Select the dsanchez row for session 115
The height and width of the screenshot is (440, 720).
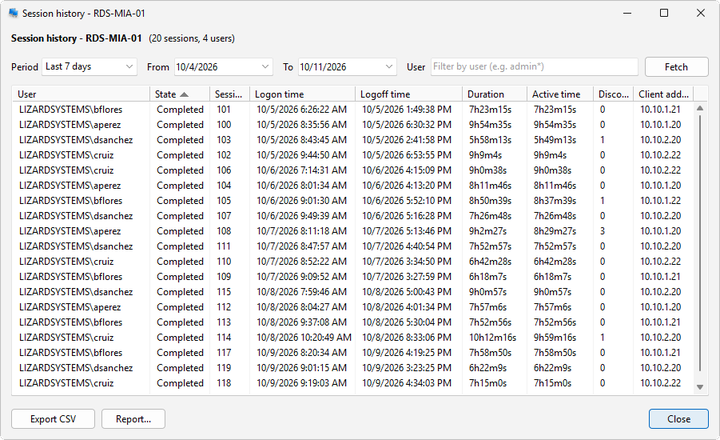click(353, 292)
